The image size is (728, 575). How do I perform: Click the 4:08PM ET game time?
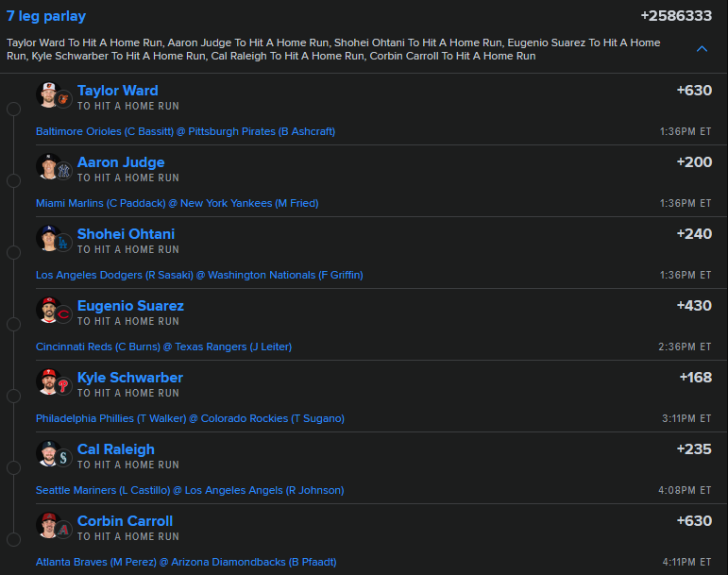coord(685,490)
